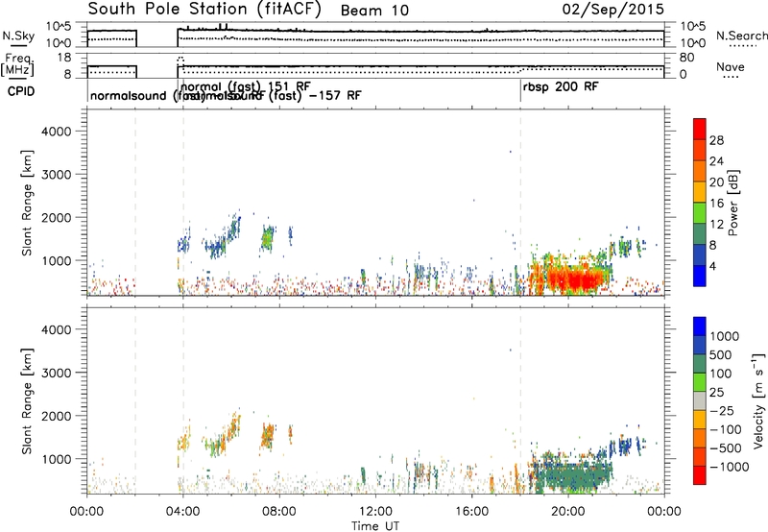Click the 'Velocity [m s-1]' colorbar title
The height and width of the screenshot is (532, 768).
pos(758,400)
